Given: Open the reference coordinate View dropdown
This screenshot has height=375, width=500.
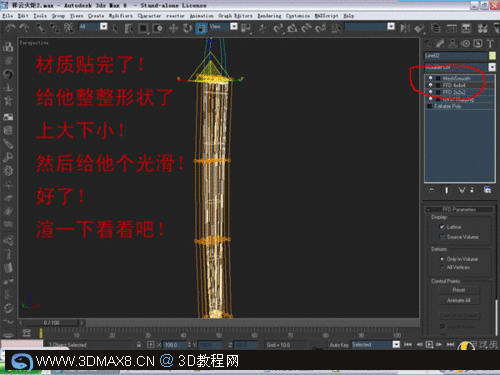Looking at the screenshot, I should 234,26.
